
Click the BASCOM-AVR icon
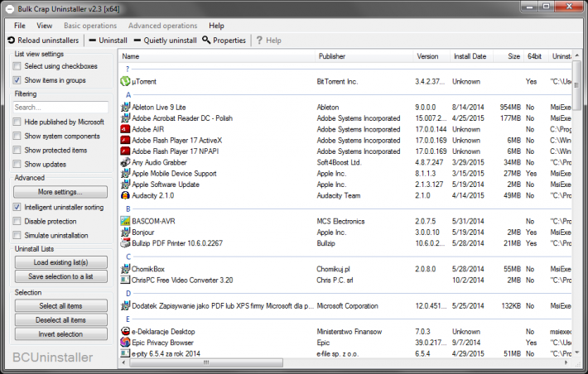tap(125, 221)
